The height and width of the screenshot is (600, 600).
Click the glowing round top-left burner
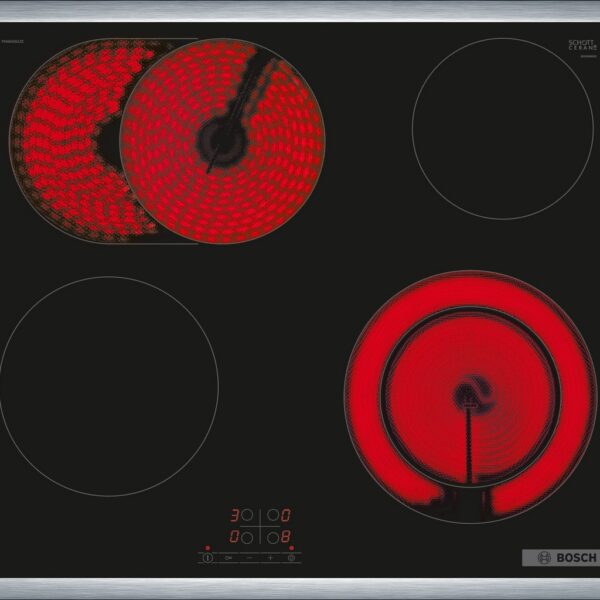tap(222, 141)
